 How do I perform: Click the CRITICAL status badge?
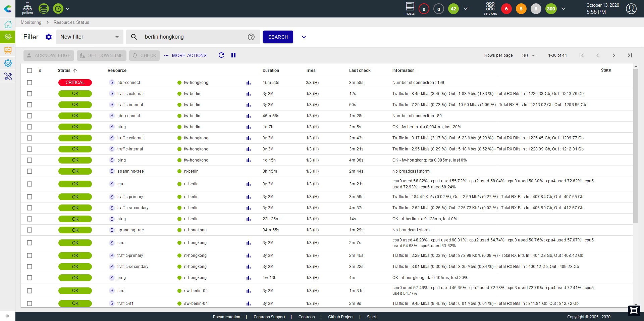(75, 83)
